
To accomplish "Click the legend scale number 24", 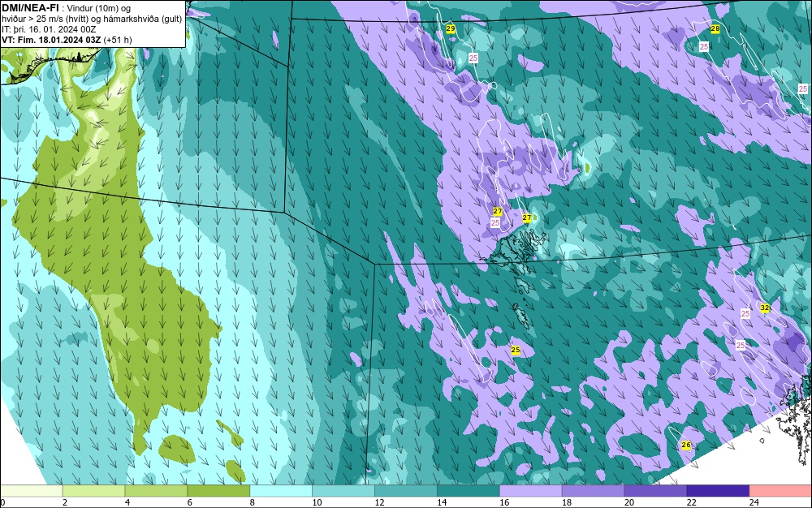I will click(754, 502).
